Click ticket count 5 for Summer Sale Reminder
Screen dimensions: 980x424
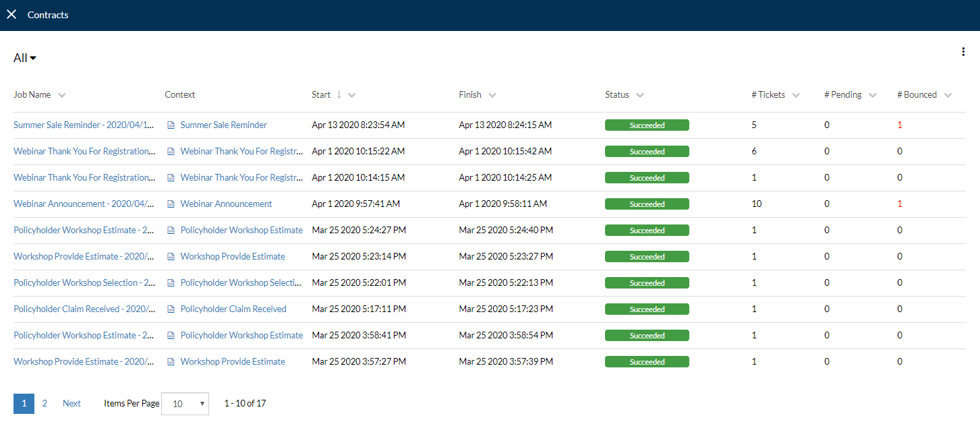(754, 125)
